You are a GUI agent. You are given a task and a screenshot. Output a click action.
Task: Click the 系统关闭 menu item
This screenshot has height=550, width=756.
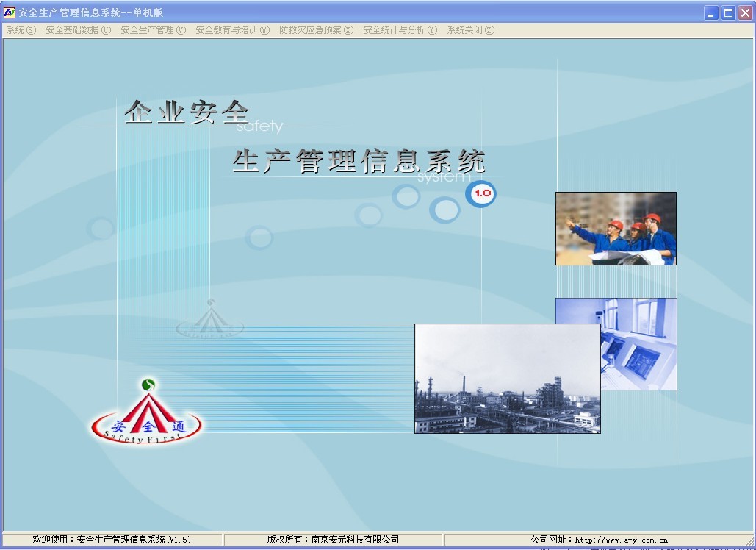(470, 30)
